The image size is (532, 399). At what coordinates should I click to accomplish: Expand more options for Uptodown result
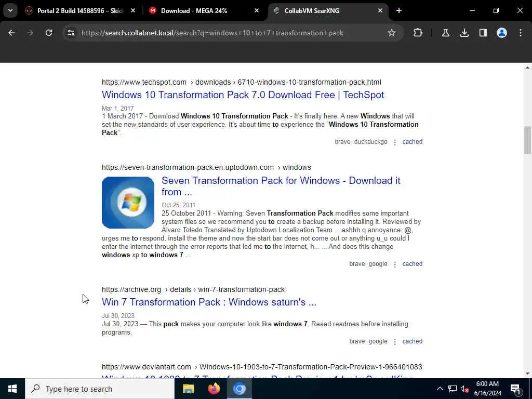pos(395,264)
